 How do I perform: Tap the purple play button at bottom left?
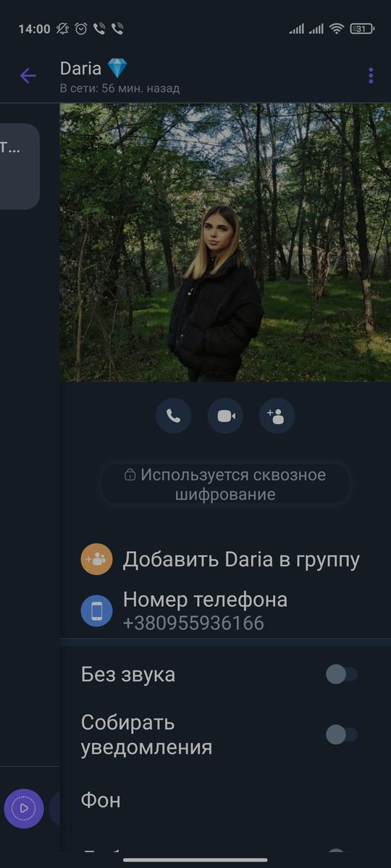pos(24,808)
